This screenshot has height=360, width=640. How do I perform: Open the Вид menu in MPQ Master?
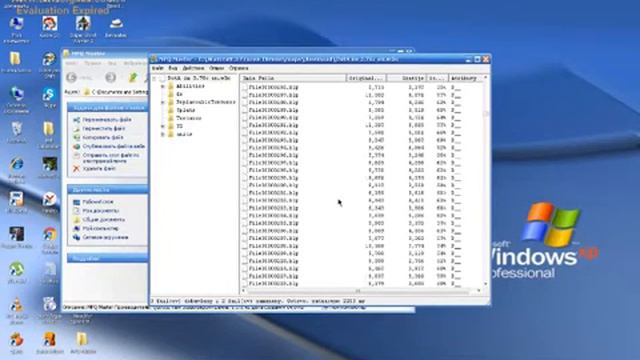173,68
